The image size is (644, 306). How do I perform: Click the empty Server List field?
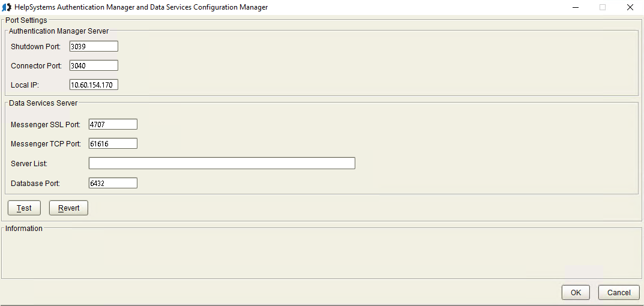[222, 163]
